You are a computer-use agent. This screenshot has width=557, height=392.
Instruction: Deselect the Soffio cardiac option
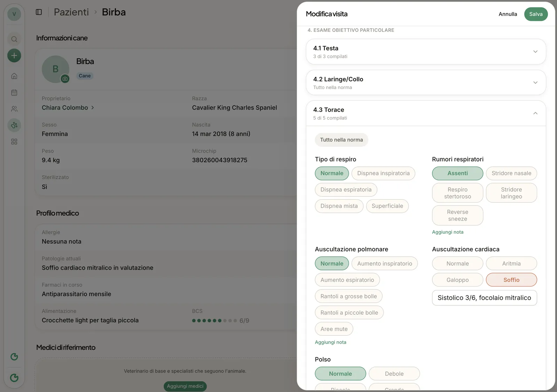pyautogui.click(x=511, y=280)
